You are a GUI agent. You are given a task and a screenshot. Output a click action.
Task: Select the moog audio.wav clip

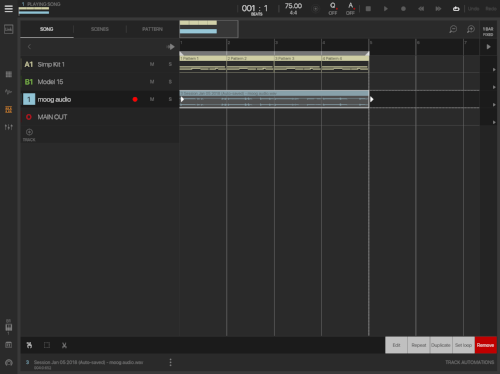[274, 99]
